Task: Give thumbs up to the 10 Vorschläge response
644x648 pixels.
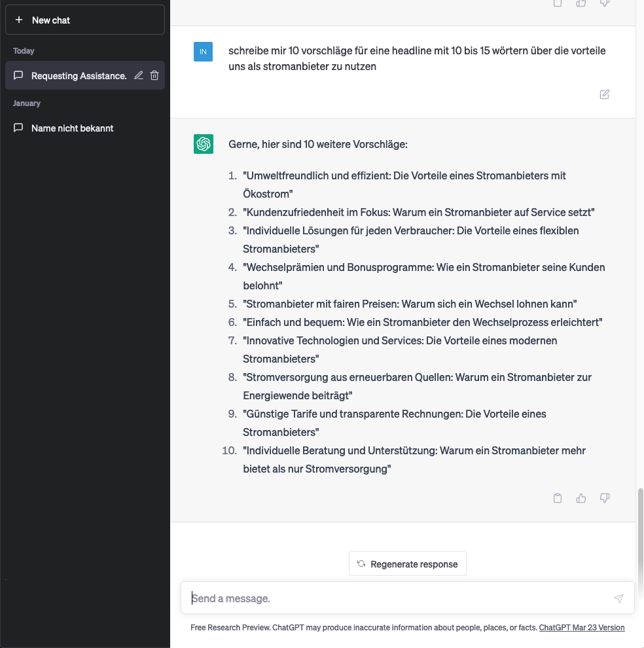Action: pyautogui.click(x=581, y=498)
